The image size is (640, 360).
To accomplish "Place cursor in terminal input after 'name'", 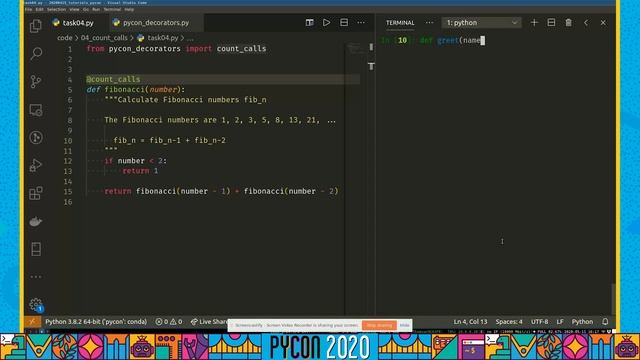I will (x=483, y=40).
